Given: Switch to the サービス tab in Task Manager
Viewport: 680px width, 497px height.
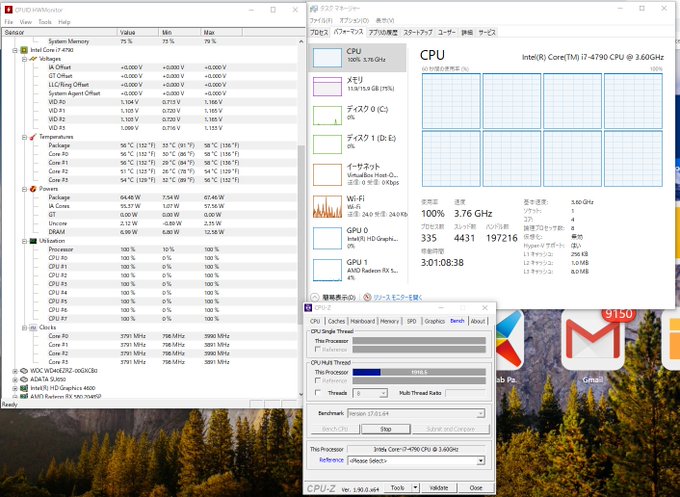Looking at the screenshot, I should tap(487, 33).
